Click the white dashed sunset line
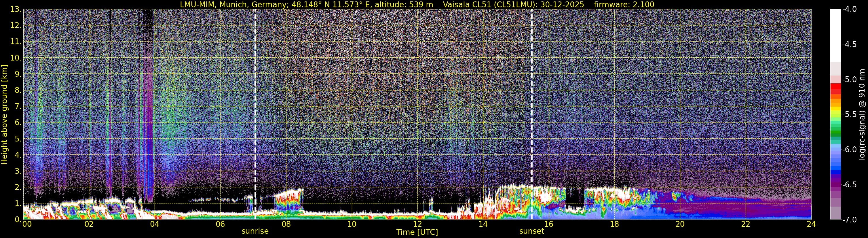 pyautogui.click(x=532, y=114)
